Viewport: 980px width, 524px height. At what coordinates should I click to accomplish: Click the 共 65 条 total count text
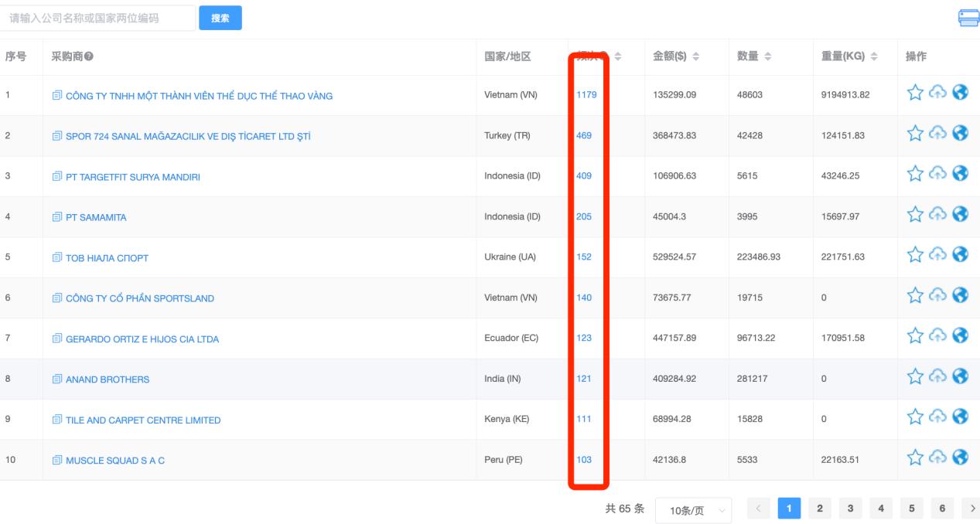(624, 509)
